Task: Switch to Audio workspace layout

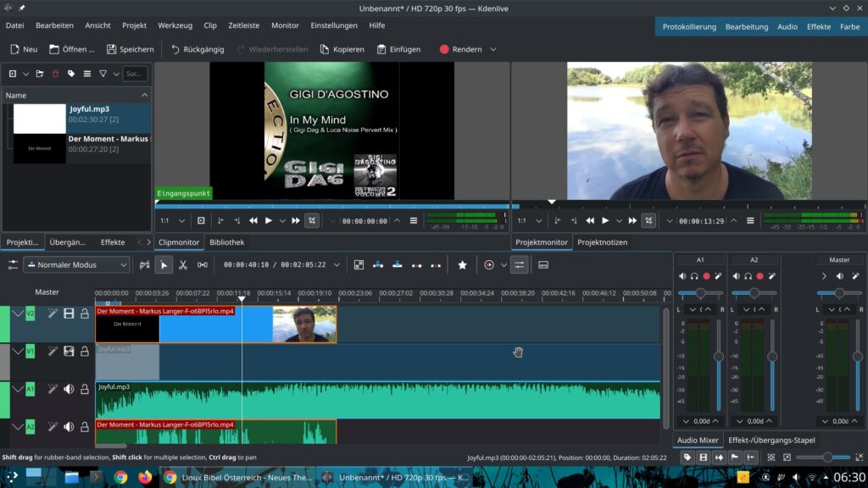Action: point(787,26)
